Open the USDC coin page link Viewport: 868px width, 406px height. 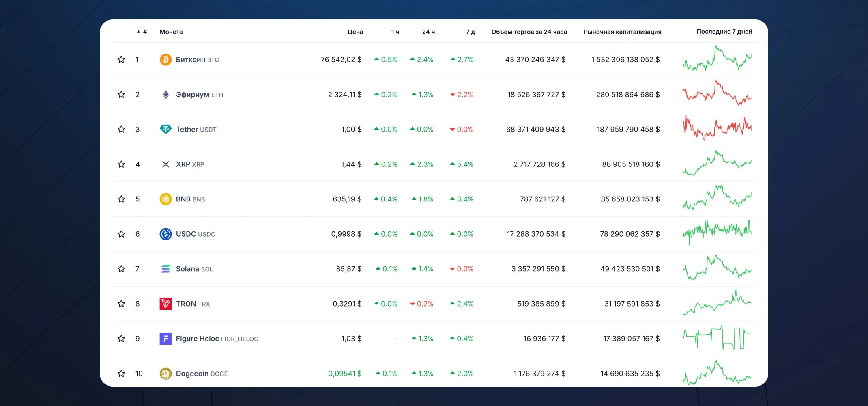coord(196,234)
